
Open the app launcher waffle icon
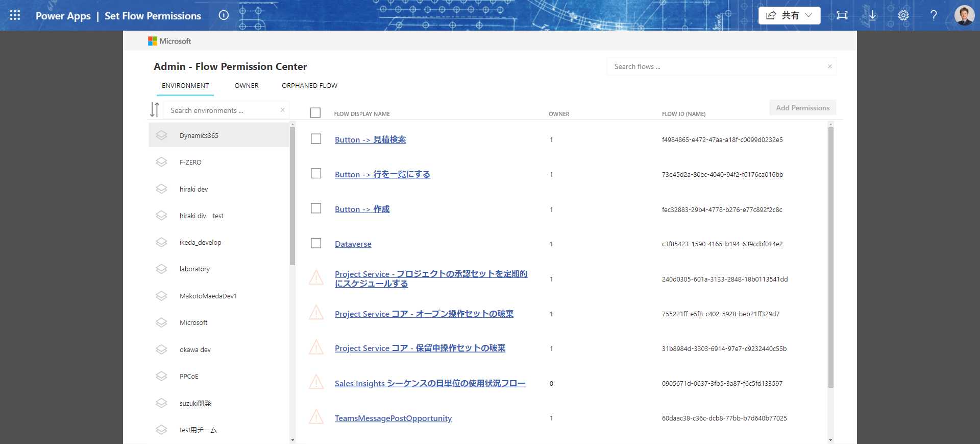(x=15, y=15)
